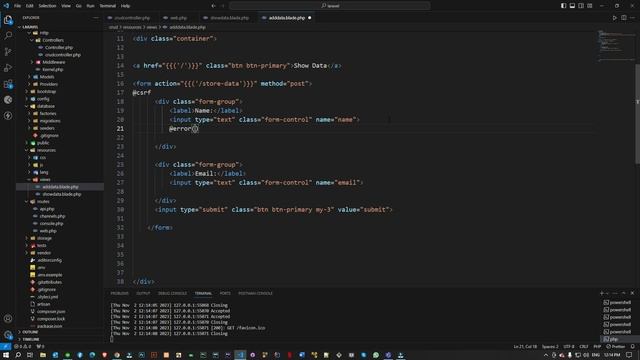The width and height of the screenshot is (640, 360).
Task: Change the CRLF line ending
Action: coord(584,347)
